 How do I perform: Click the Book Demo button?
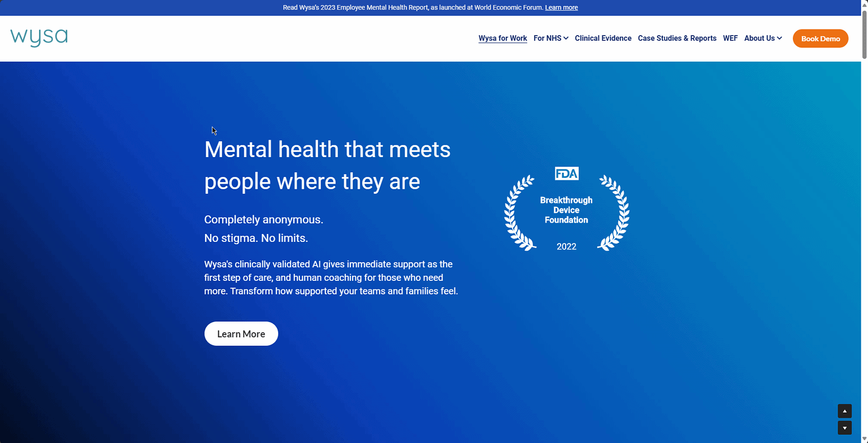[x=821, y=38]
